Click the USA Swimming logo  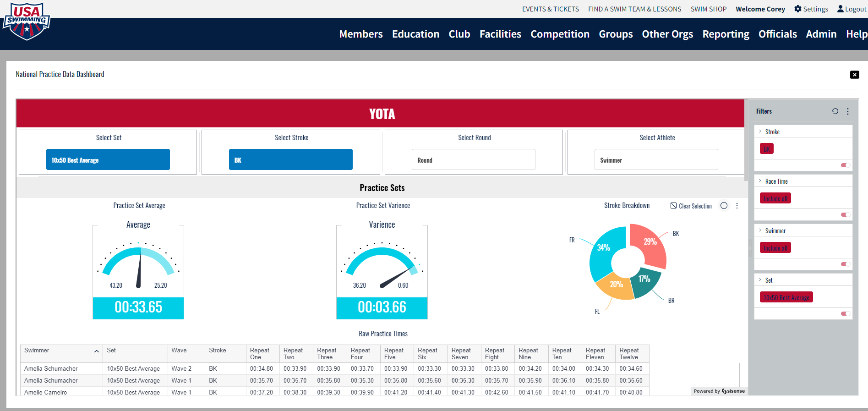pos(27,22)
